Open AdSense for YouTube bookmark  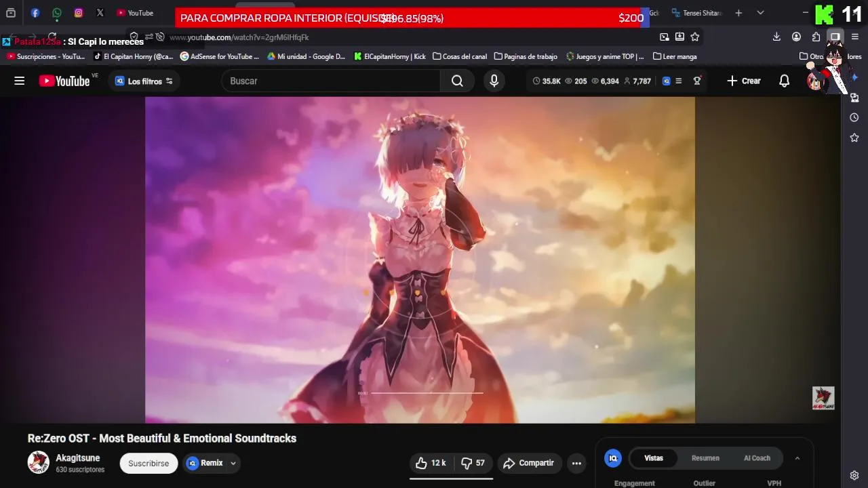coord(220,57)
